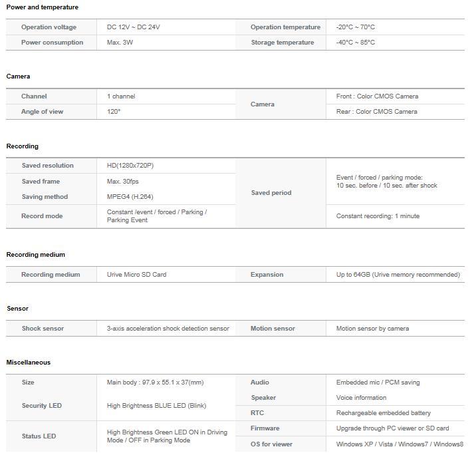Screen dimensions: 476x465
Task: Click the Recording section heading
Action: point(23,146)
